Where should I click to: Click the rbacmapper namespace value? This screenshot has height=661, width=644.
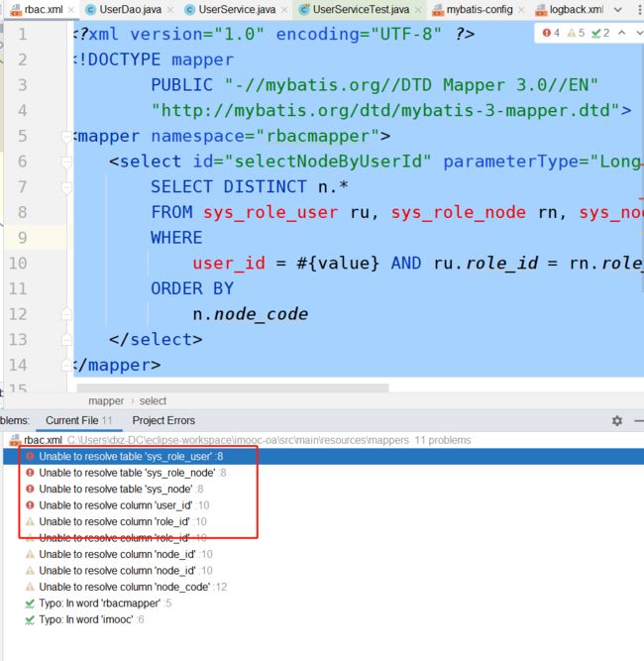point(317,136)
